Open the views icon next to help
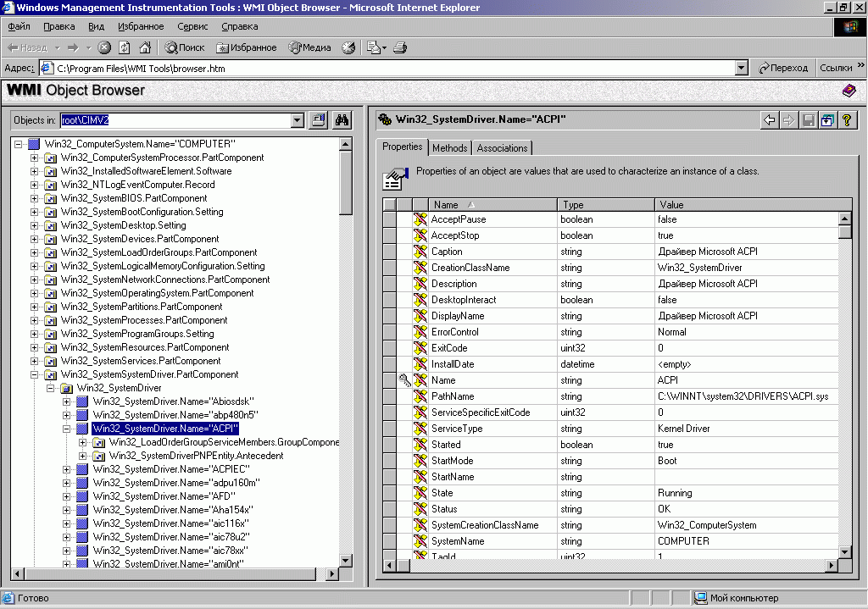 point(827,120)
